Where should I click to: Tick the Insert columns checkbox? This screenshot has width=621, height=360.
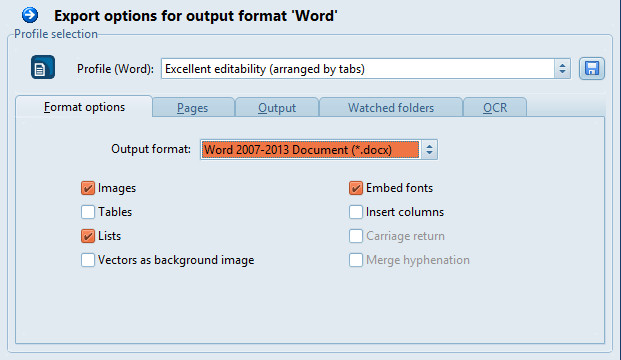coord(356,212)
